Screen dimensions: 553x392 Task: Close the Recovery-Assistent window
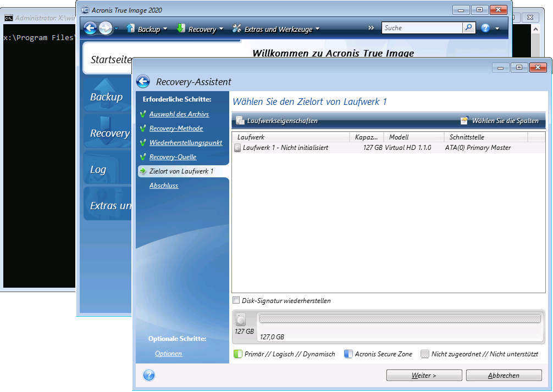click(538, 68)
